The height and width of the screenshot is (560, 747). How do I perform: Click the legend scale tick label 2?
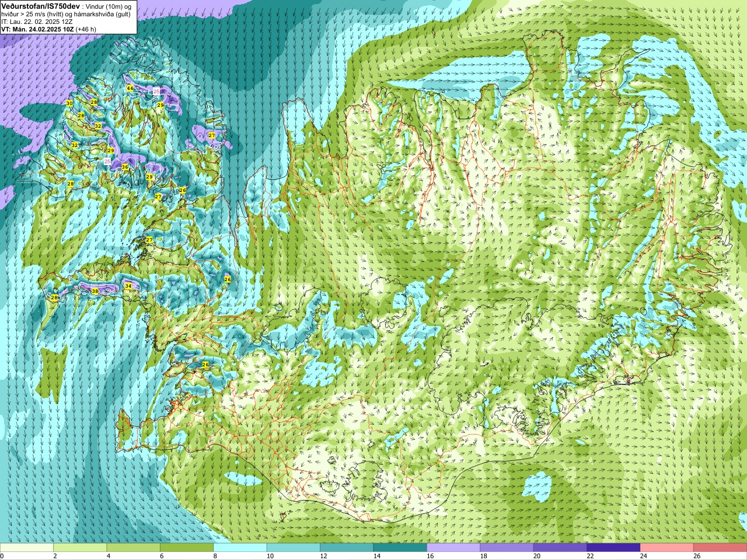(55, 556)
